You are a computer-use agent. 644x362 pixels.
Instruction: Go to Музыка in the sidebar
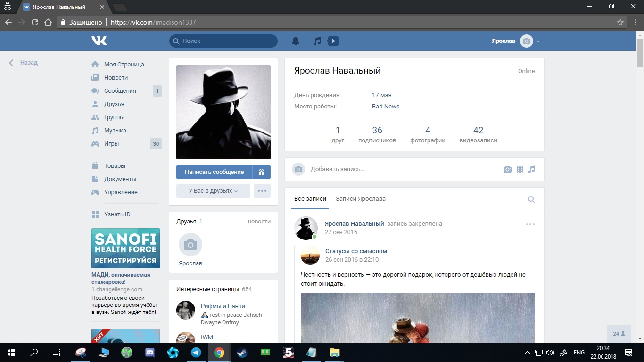pyautogui.click(x=115, y=131)
